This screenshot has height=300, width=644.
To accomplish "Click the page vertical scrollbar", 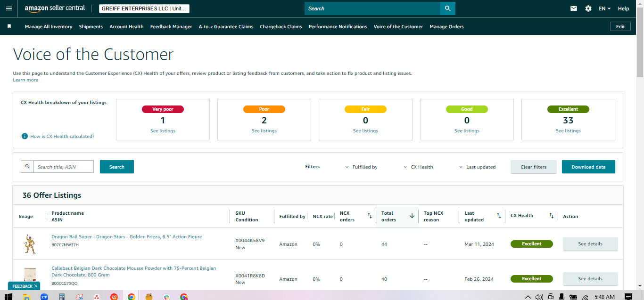I will [640, 42].
